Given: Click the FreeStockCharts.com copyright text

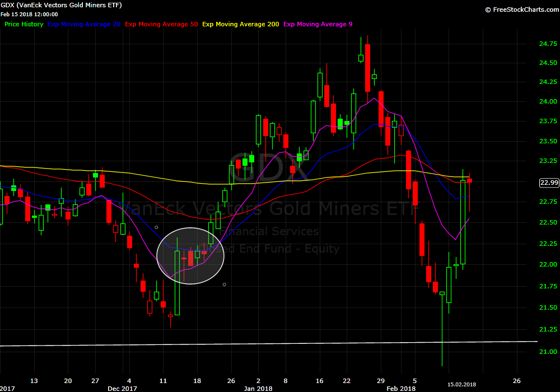Looking at the screenshot, I should tap(522, 10).
